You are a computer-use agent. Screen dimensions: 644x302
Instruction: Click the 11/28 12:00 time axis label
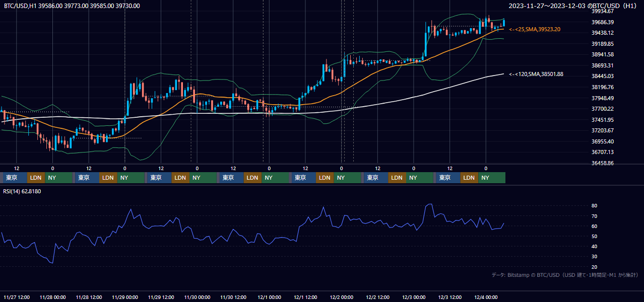pos(89,297)
